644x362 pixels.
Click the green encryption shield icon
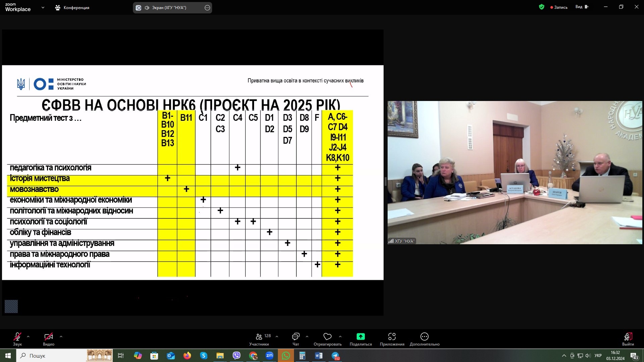tap(542, 7)
